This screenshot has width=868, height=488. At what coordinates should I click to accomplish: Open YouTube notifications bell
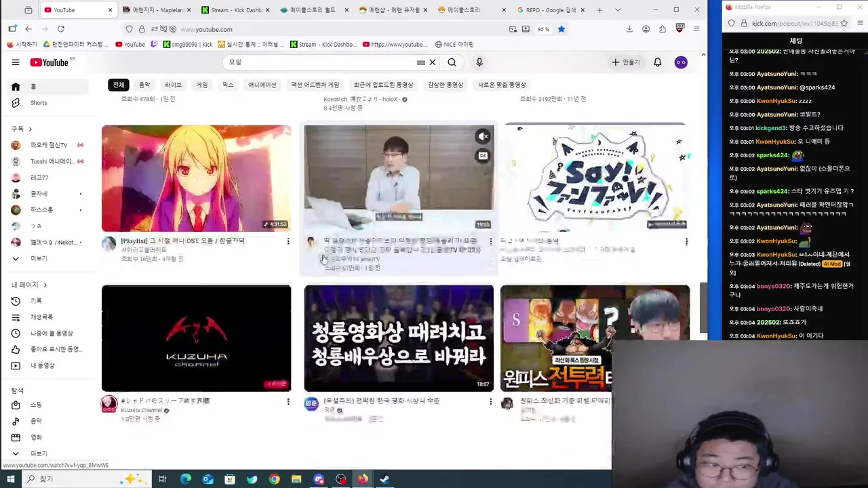click(x=657, y=62)
